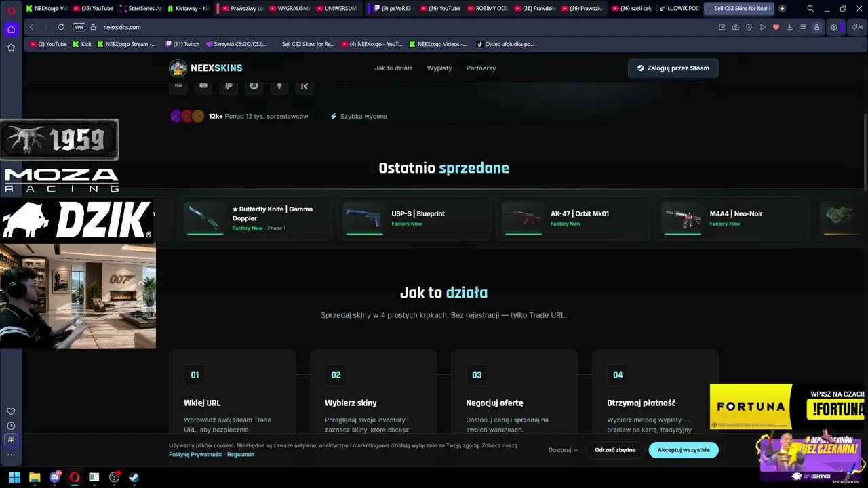Click Odrzuć zbędne cookie button

tap(615, 450)
